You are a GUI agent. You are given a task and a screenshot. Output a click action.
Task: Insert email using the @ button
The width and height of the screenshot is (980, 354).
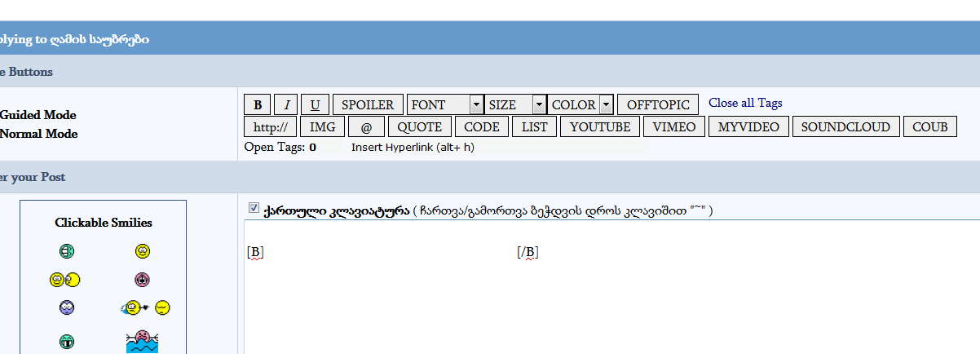point(366,126)
